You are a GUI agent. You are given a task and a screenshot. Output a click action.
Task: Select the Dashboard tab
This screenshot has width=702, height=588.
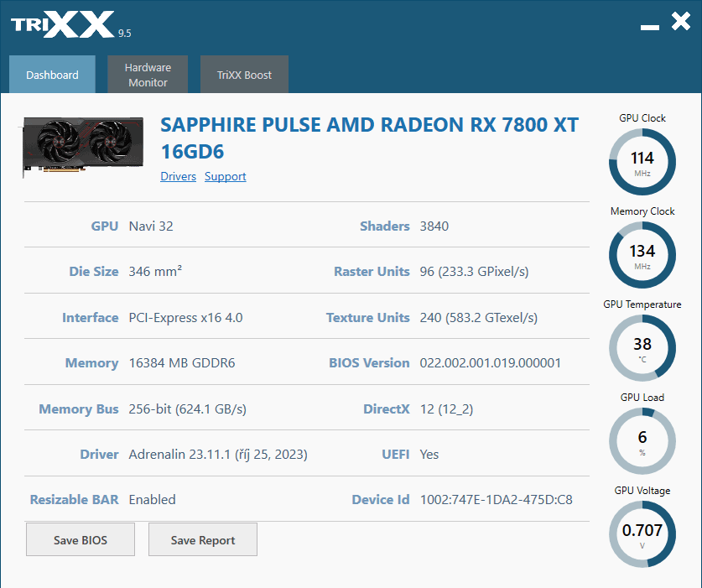52,74
